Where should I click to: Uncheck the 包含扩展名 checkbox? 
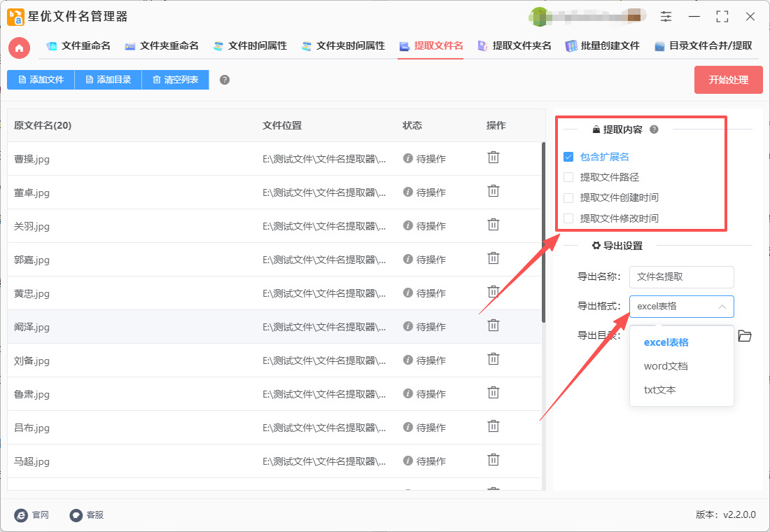(x=568, y=157)
